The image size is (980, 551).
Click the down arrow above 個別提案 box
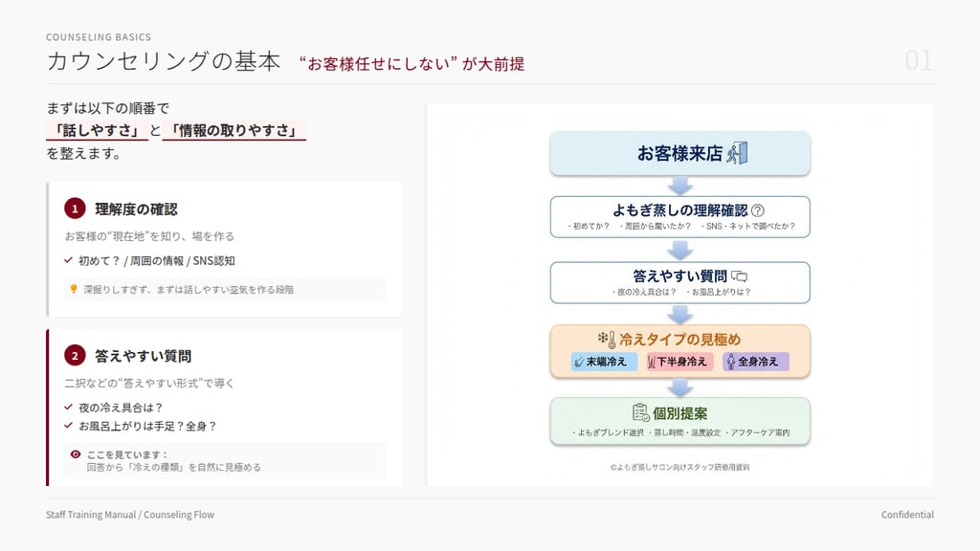pyautogui.click(x=679, y=387)
